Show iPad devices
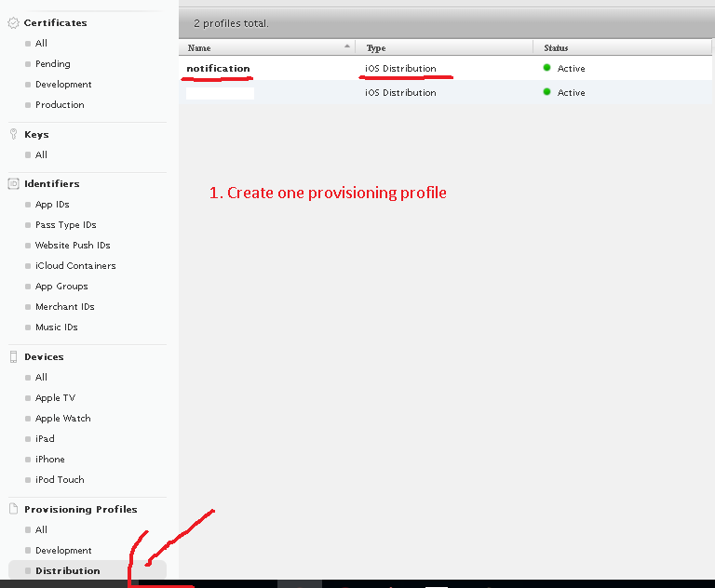The width and height of the screenshot is (715, 588). coord(45,439)
